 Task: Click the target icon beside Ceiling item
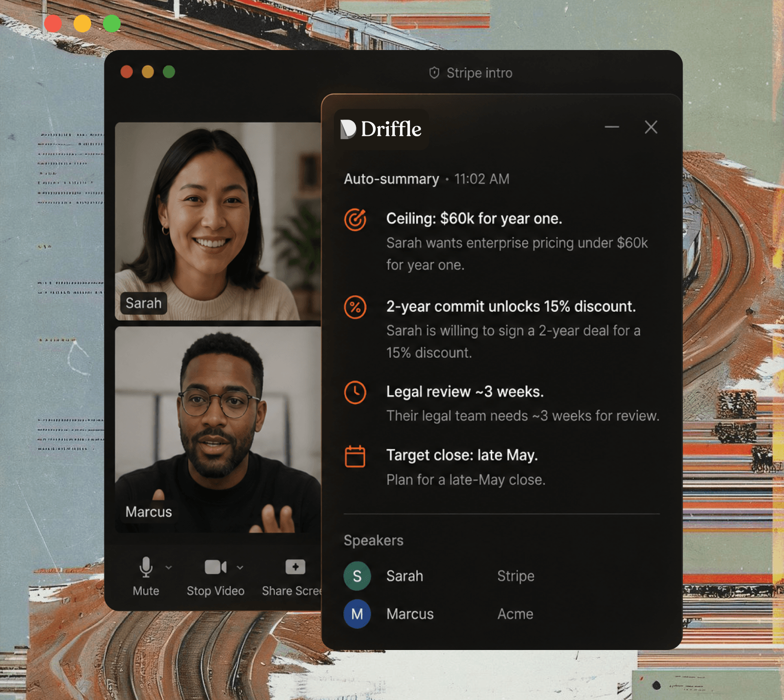355,219
